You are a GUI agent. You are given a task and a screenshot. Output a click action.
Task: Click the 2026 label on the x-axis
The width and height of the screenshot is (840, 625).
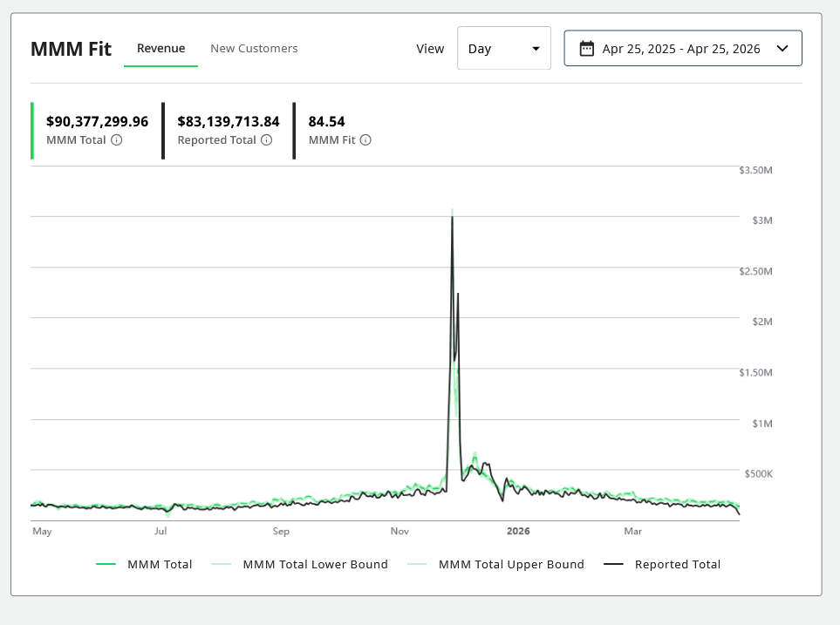(518, 530)
